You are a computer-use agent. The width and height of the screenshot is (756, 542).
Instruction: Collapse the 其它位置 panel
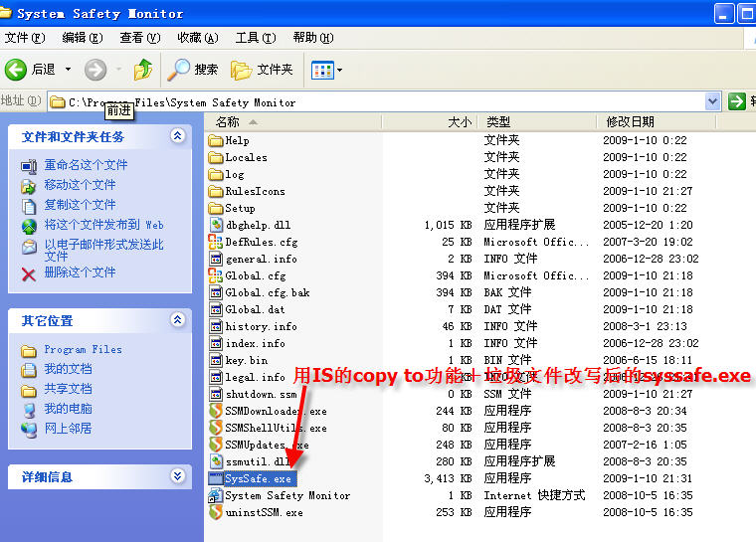(177, 319)
